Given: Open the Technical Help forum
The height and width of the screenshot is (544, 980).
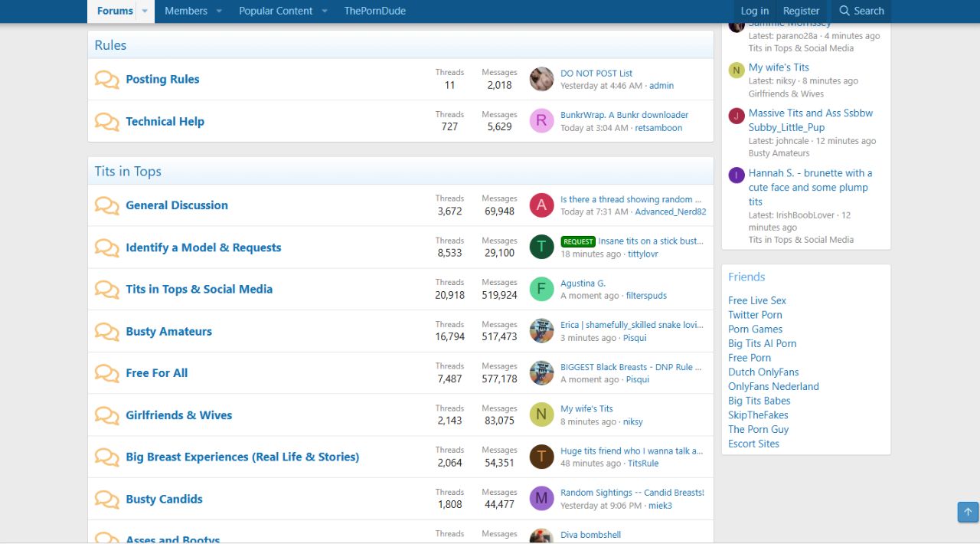Looking at the screenshot, I should coord(165,121).
